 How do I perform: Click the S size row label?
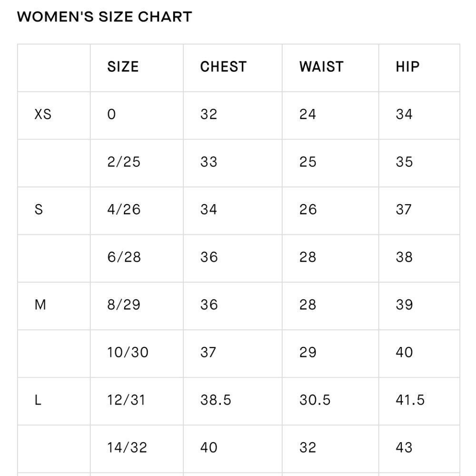pyautogui.click(x=39, y=209)
